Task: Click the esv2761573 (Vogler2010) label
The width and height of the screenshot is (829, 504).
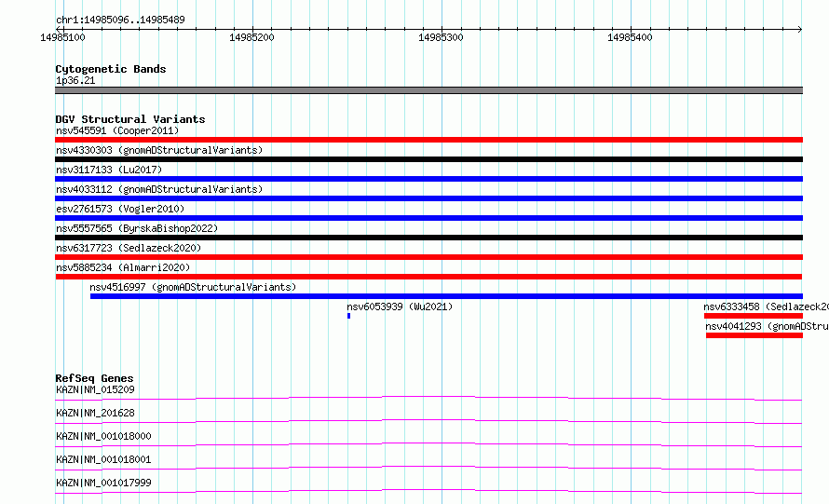Action: point(120,209)
